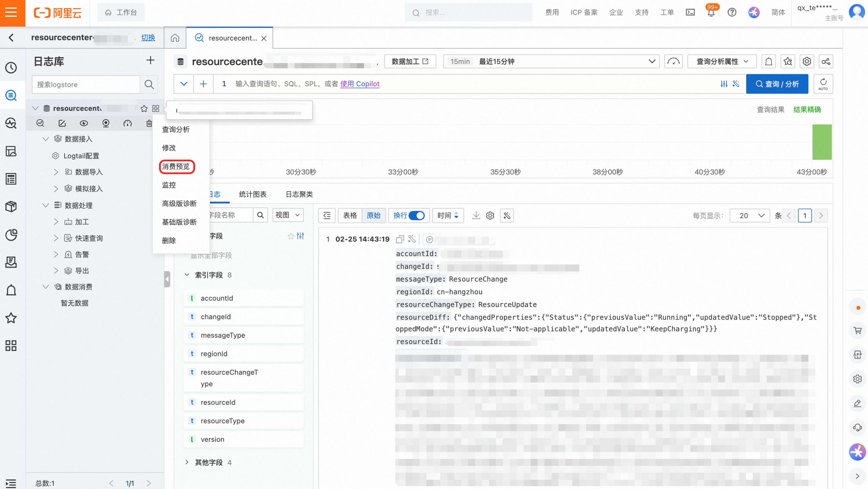Click the copy icon beside log timestamp

(400, 239)
